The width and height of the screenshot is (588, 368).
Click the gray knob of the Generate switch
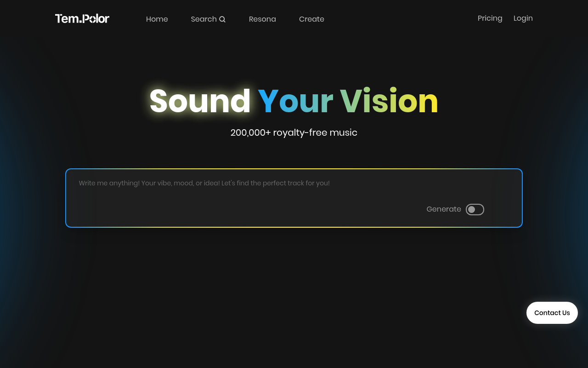click(x=471, y=209)
